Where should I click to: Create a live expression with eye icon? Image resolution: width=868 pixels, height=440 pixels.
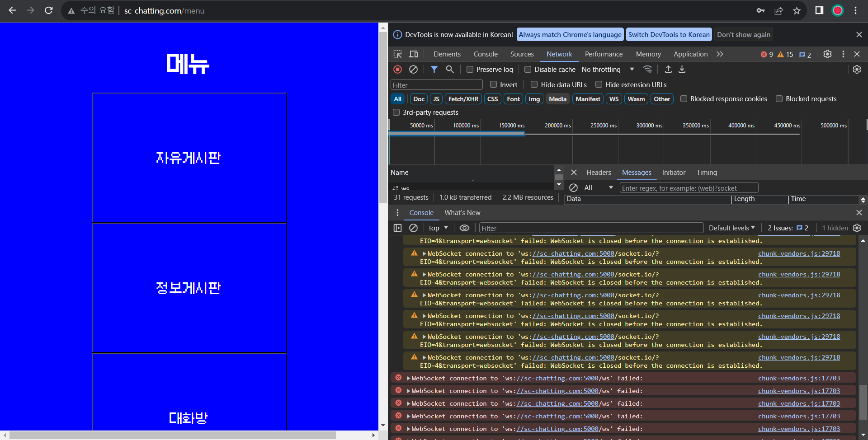click(464, 228)
